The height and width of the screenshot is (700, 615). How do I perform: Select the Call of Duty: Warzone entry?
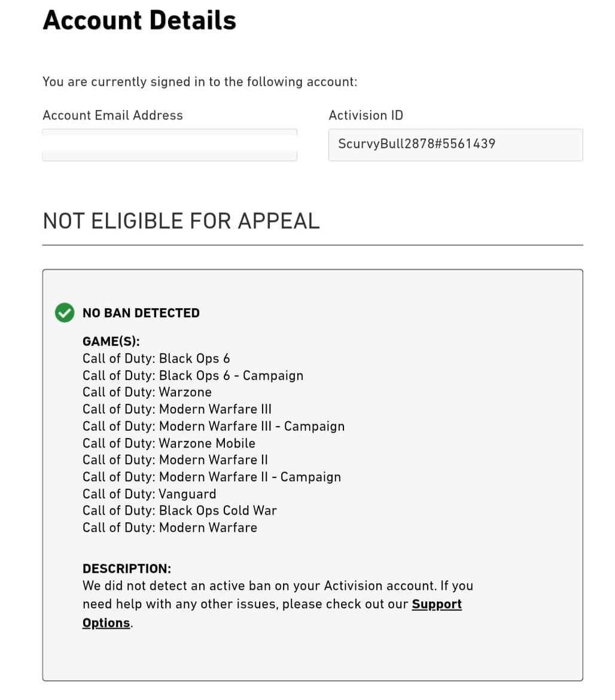pos(147,392)
